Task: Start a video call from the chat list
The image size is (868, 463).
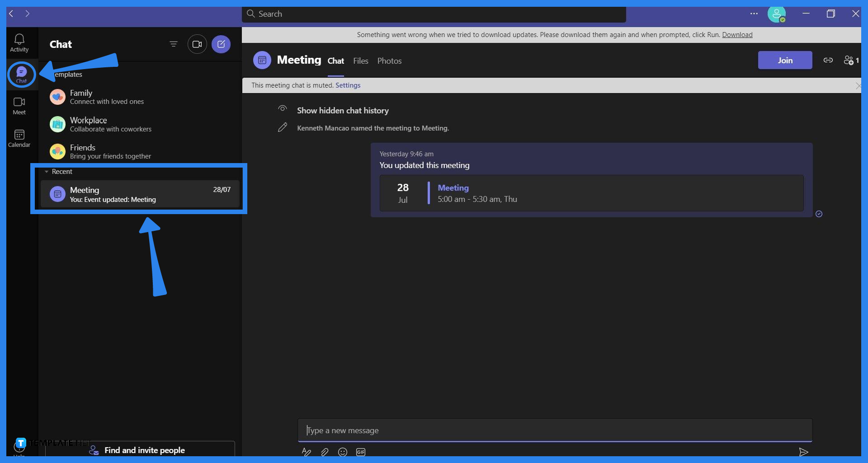Action: point(197,44)
